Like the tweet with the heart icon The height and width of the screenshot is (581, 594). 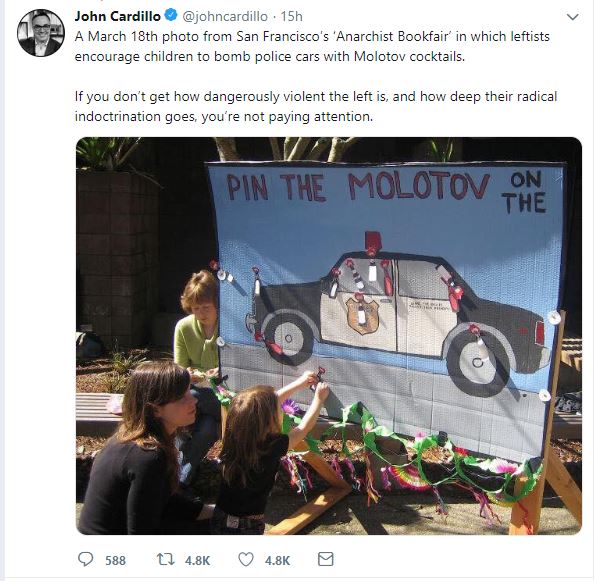pyautogui.click(x=246, y=559)
